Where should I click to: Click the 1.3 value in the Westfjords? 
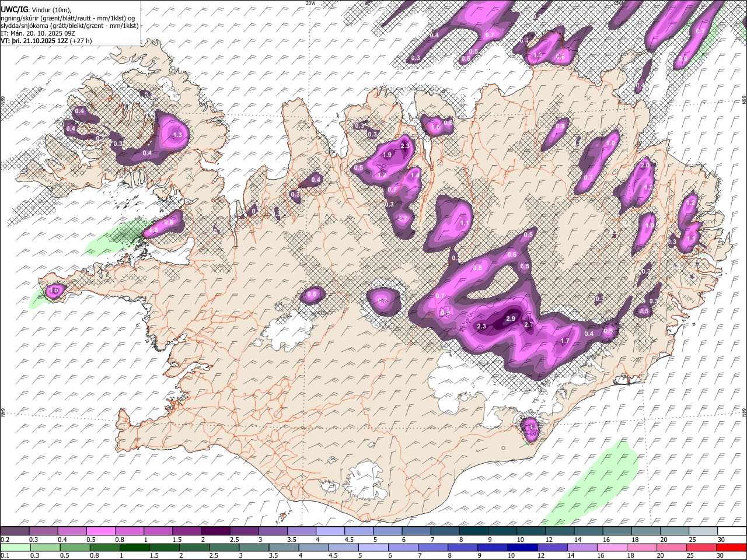(178, 135)
